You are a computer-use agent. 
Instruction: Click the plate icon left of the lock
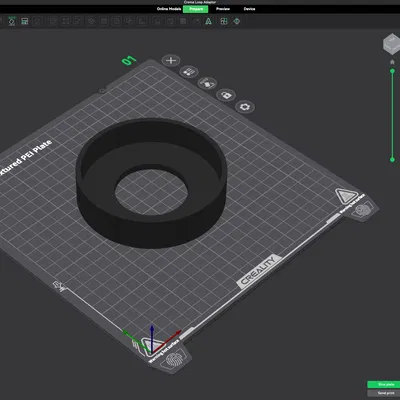(207, 83)
